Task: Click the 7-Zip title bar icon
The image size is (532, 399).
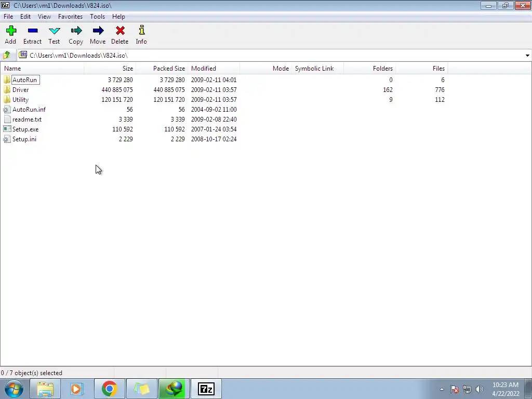Action: tap(5, 5)
